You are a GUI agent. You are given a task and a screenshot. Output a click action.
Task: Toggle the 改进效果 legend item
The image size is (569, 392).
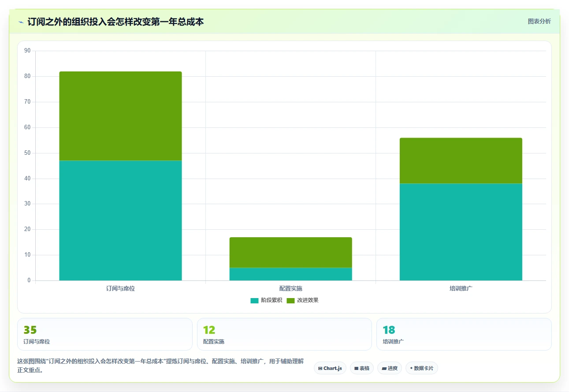tap(302, 300)
